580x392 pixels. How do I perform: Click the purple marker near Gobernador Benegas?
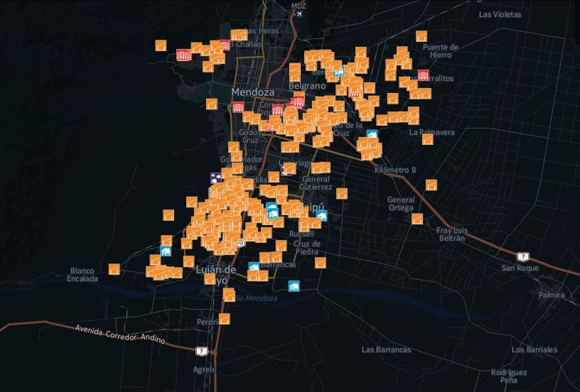click(216, 178)
